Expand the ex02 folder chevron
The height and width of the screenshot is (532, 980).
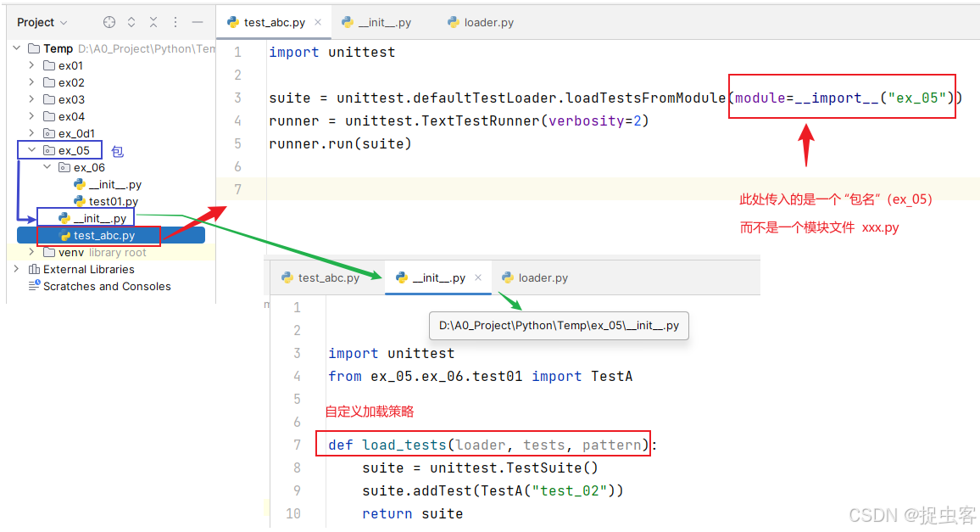point(32,82)
